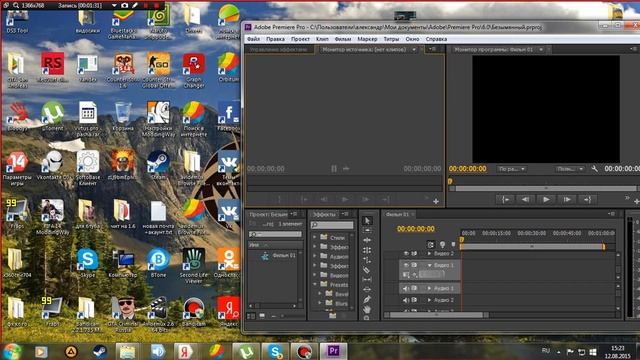Click Mark In in Program Monitor

(x=506, y=200)
